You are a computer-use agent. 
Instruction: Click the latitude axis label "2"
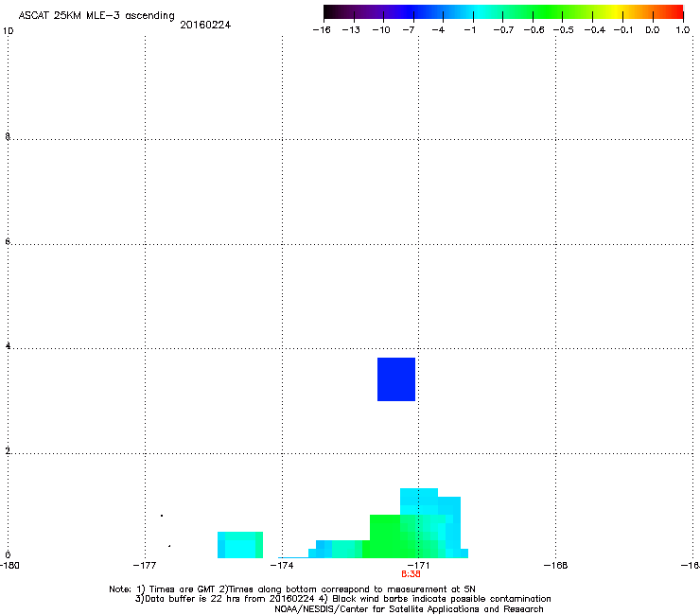click(8, 451)
